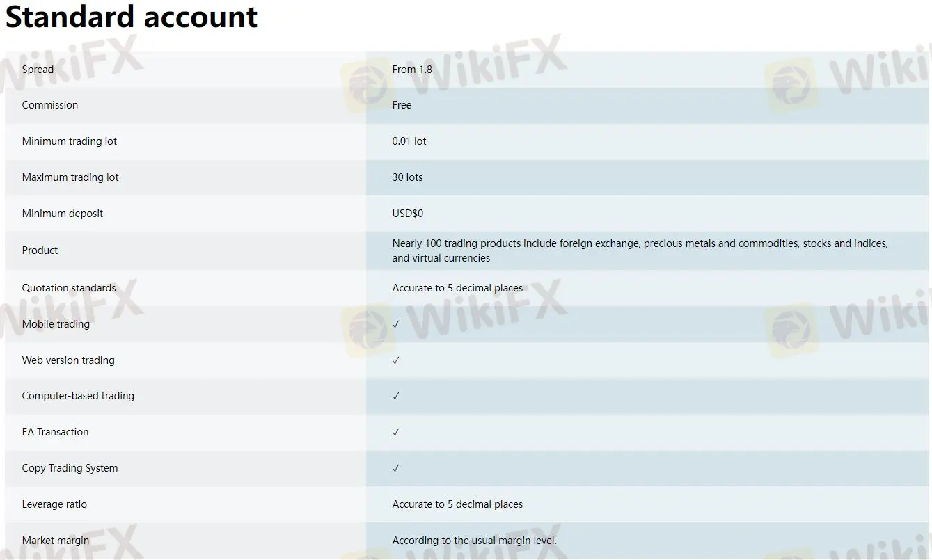Toggle the checkmark for EA Transaction
This screenshot has width=932, height=560.
point(395,432)
